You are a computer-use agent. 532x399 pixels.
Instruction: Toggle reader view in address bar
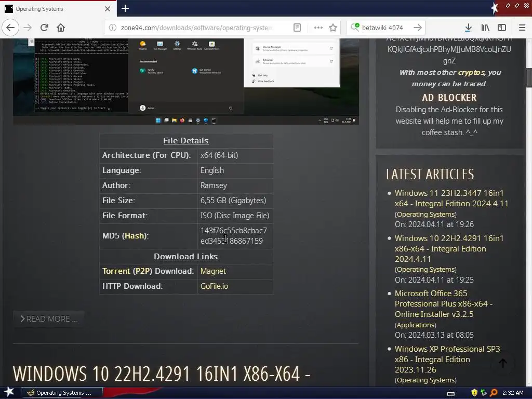click(297, 28)
